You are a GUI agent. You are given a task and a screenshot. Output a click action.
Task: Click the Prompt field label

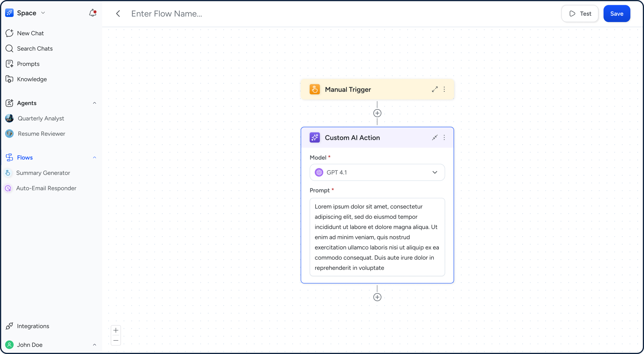(x=319, y=190)
